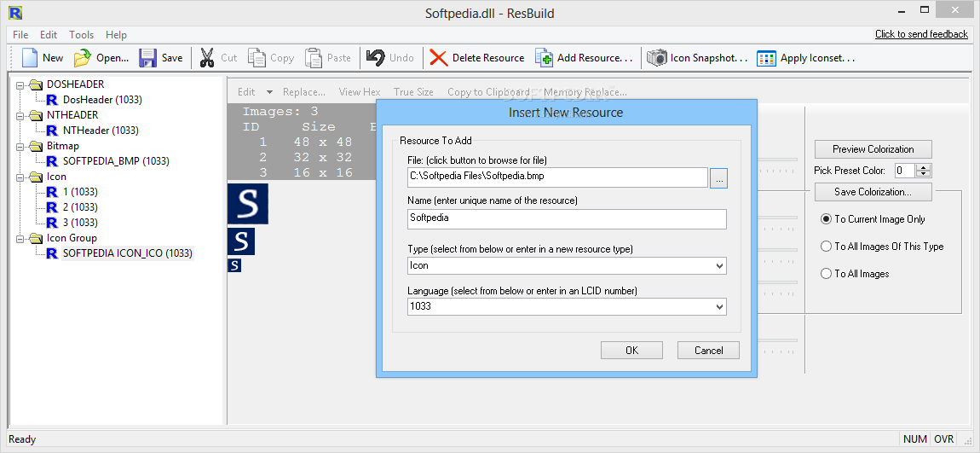Screen dimensions: 980x453
Task: Collapse the NTHEADER tree node
Action: (x=20, y=115)
